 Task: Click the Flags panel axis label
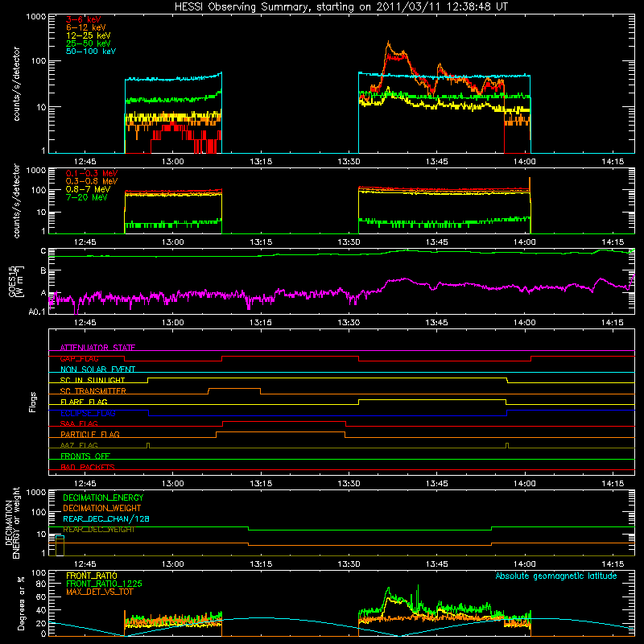click(x=32, y=402)
